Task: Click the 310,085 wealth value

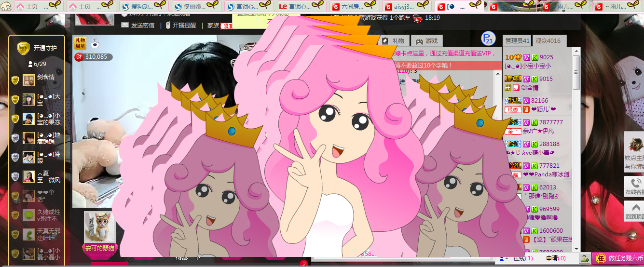Action: point(96,57)
